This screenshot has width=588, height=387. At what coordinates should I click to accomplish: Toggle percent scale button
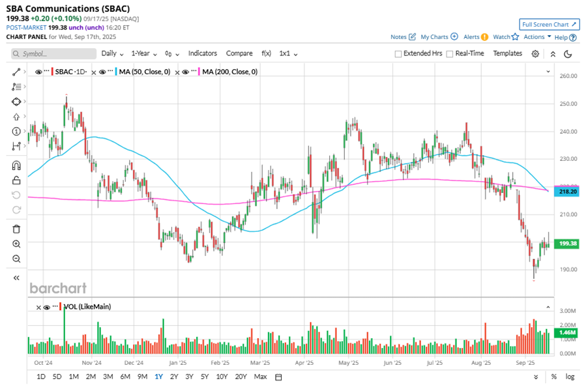click(553, 377)
